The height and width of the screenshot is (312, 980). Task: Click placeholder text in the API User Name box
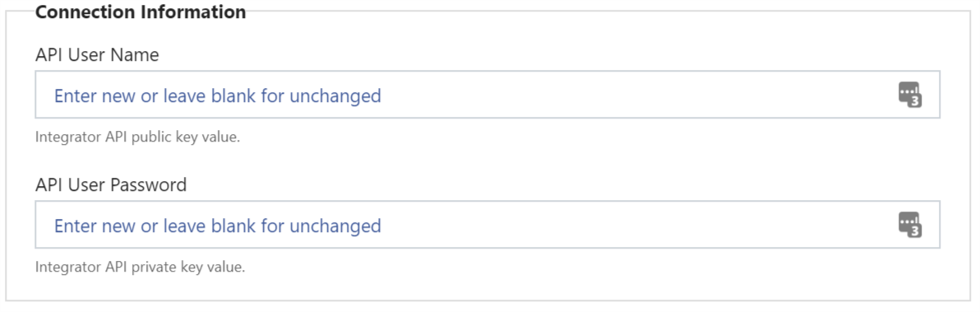pyautogui.click(x=218, y=95)
